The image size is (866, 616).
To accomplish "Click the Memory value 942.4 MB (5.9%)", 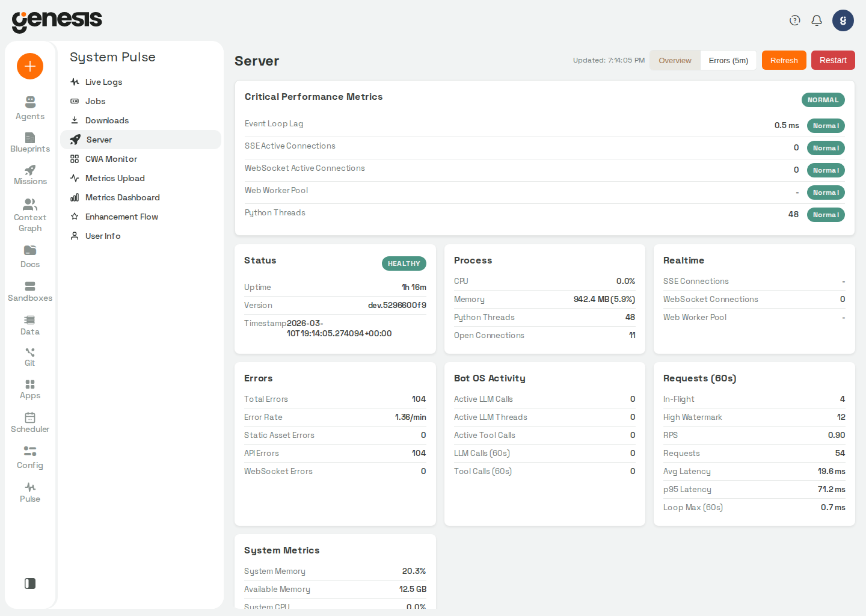I will pyautogui.click(x=604, y=299).
